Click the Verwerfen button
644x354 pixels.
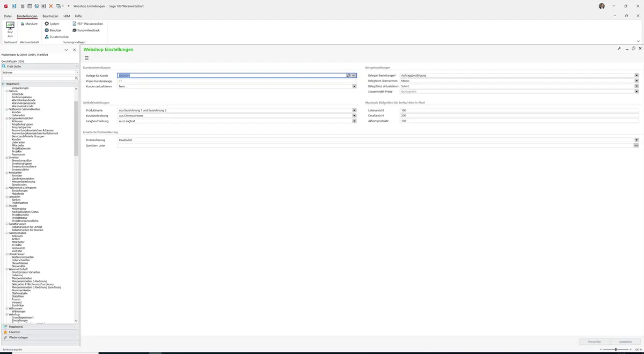(x=594, y=341)
